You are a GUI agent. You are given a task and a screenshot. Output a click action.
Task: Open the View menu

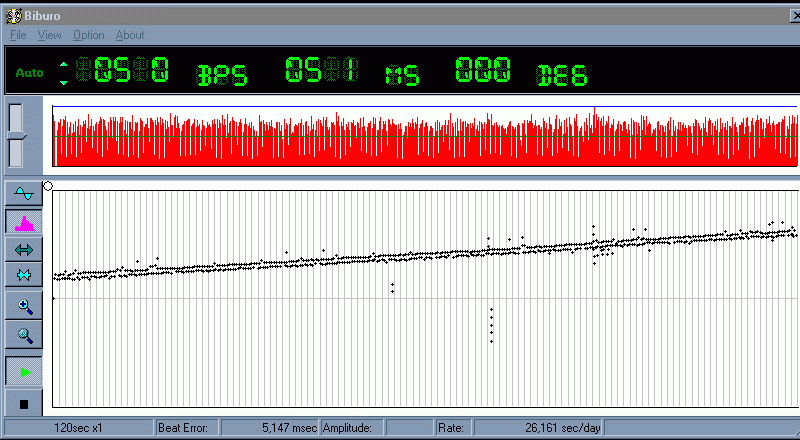(x=49, y=35)
